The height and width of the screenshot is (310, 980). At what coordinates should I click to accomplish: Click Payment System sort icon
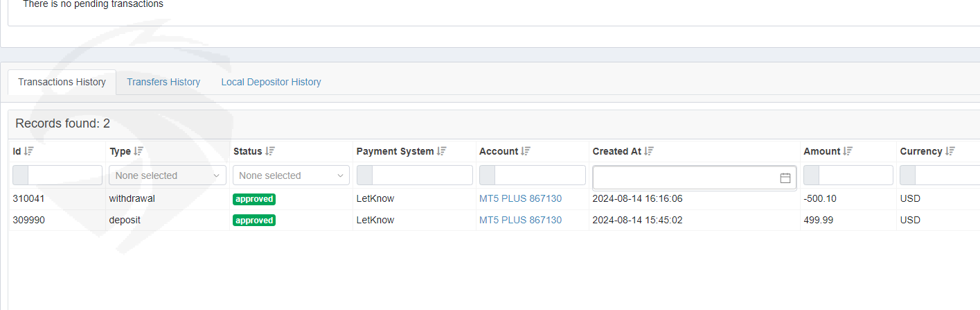pos(442,151)
